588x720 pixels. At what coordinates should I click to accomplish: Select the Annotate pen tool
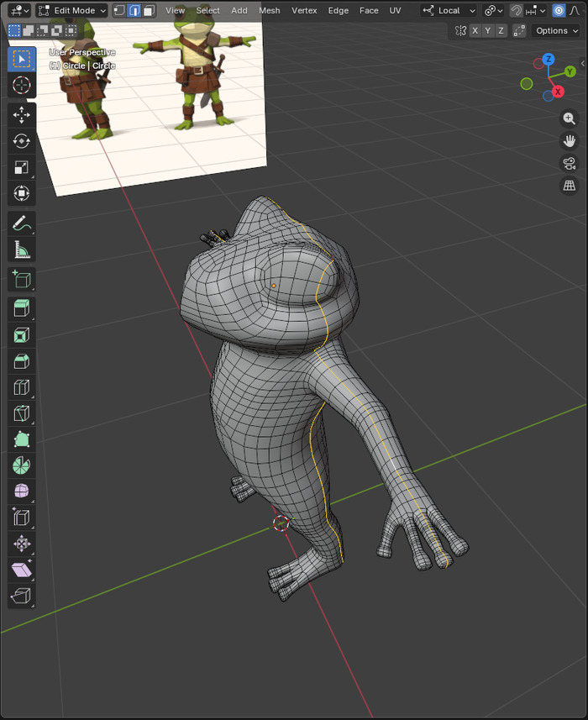point(22,223)
